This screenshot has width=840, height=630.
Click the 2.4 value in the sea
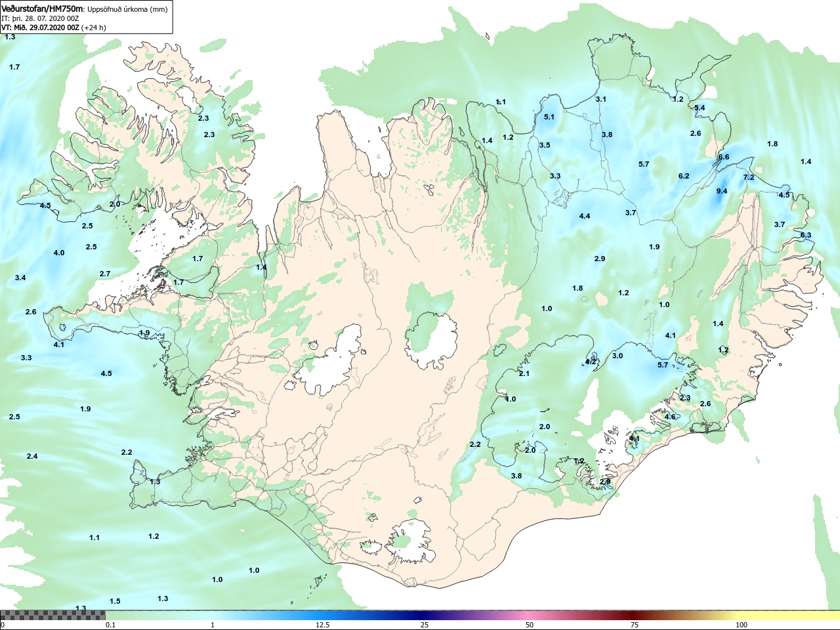32,456
